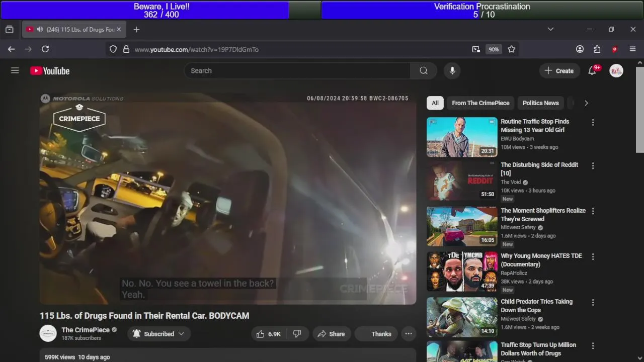
Task: Select the Politics News chip
Action: pos(540,103)
